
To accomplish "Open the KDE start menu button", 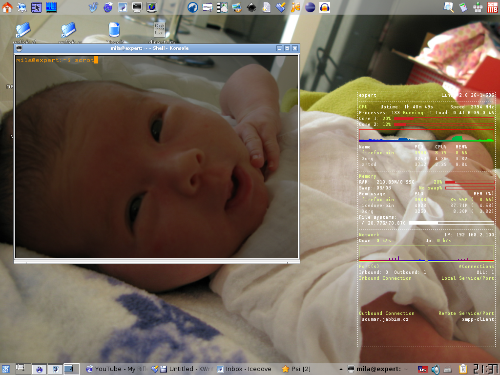I will (6, 369).
